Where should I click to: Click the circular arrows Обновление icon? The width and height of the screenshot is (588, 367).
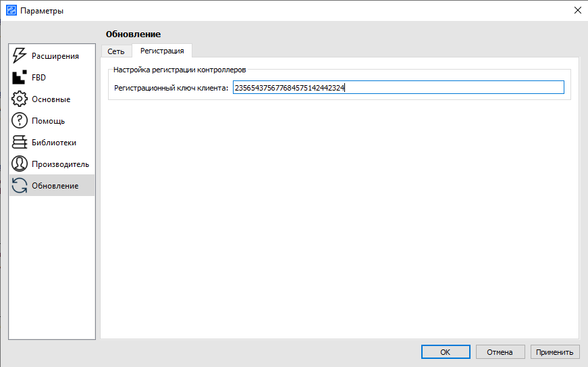[x=20, y=186]
